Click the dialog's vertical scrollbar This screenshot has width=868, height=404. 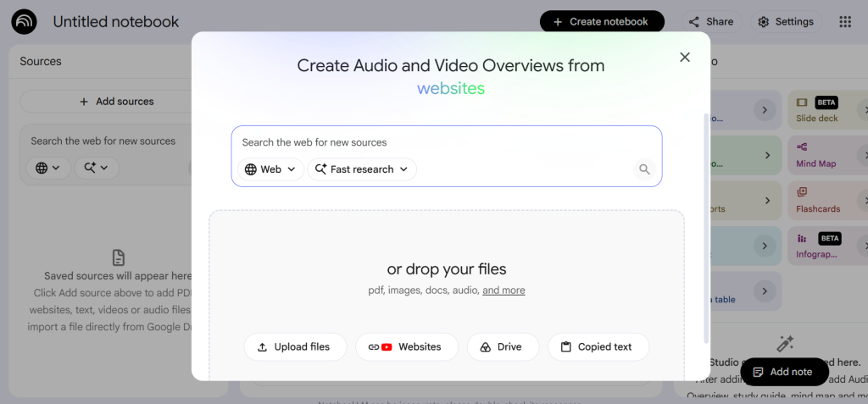point(706,228)
